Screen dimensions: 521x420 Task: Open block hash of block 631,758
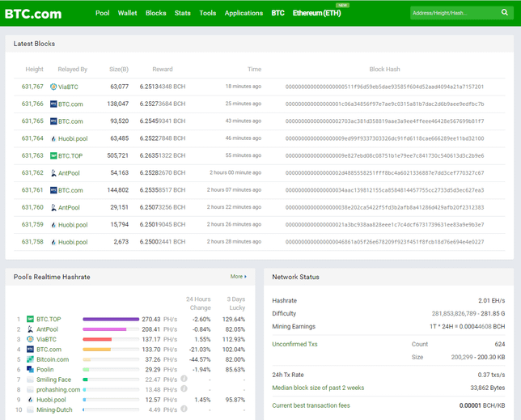(384, 242)
